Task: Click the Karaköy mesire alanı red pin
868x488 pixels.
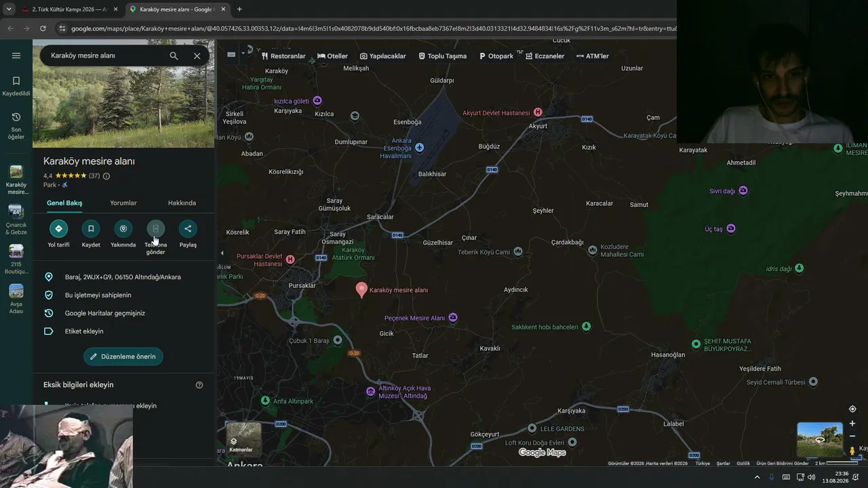Action: (x=361, y=289)
